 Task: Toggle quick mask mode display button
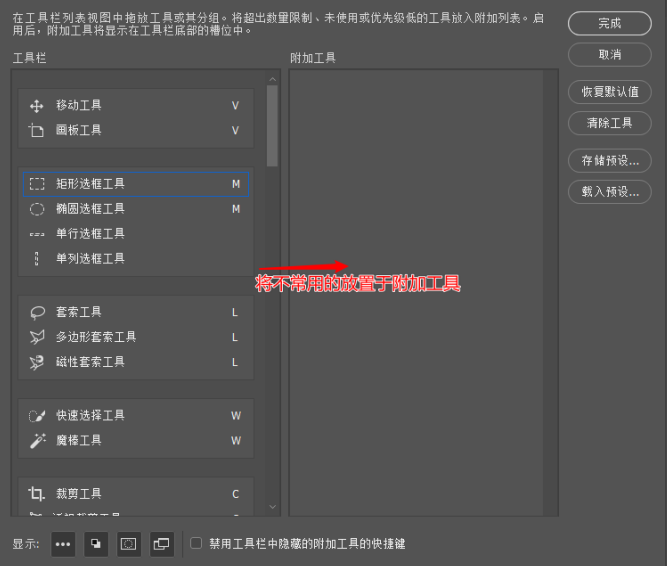128,544
